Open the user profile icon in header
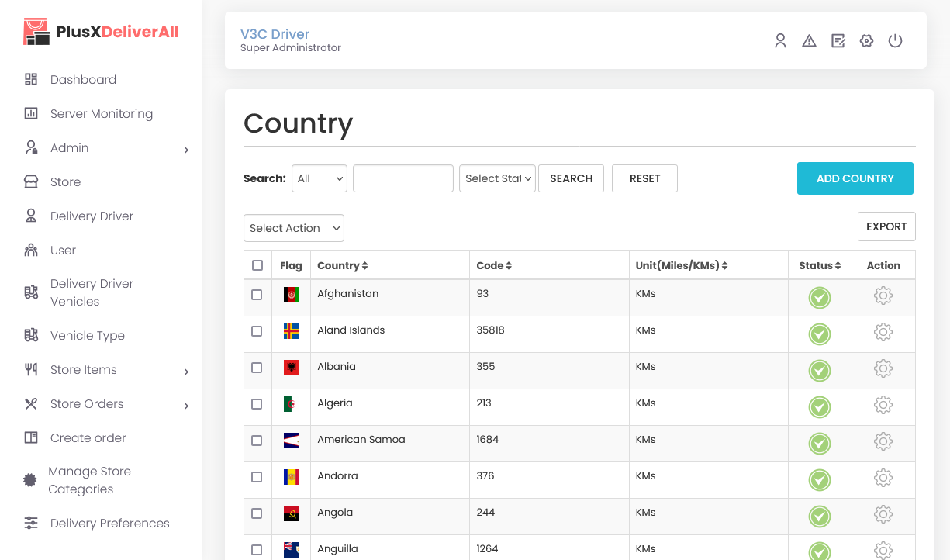Viewport: 950px width, 560px height. (x=781, y=40)
